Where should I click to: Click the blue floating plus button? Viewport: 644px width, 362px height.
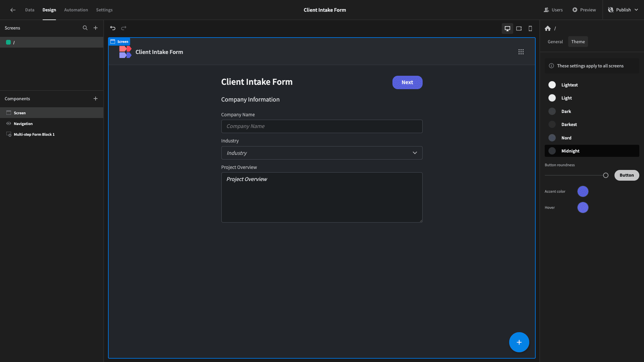[x=519, y=342]
